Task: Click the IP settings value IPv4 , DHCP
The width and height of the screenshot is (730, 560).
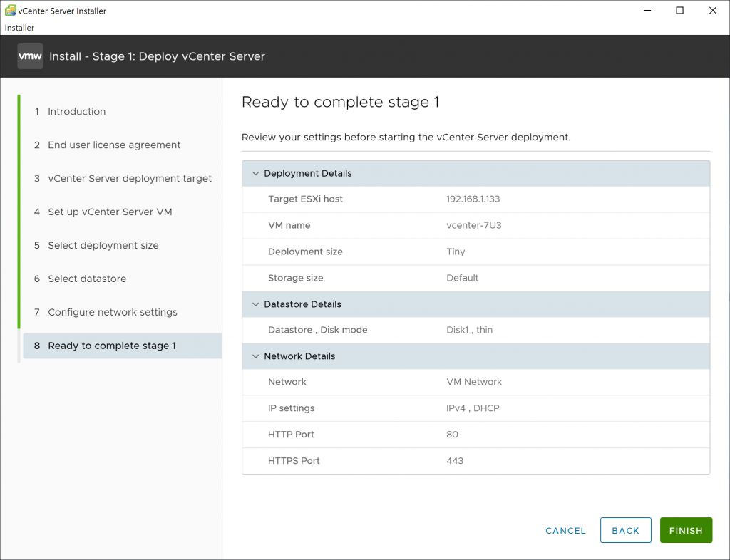Action: (473, 408)
